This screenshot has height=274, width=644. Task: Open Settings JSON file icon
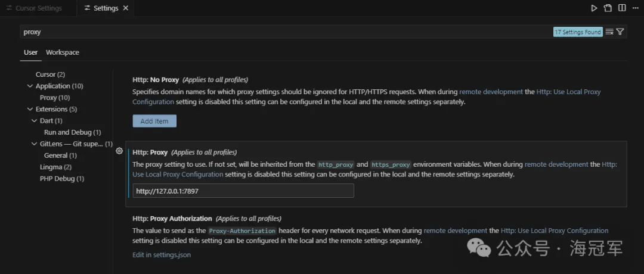pyautogui.click(x=608, y=8)
